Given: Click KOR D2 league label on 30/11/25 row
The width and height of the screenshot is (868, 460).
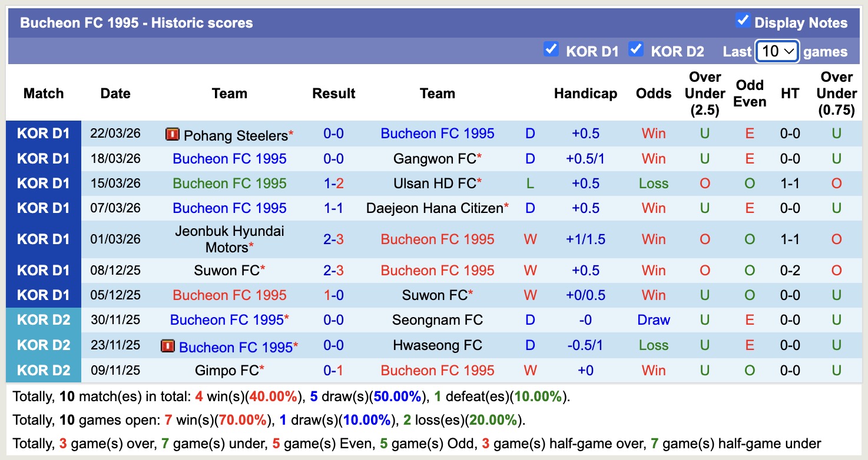Looking at the screenshot, I should pyautogui.click(x=44, y=320).
